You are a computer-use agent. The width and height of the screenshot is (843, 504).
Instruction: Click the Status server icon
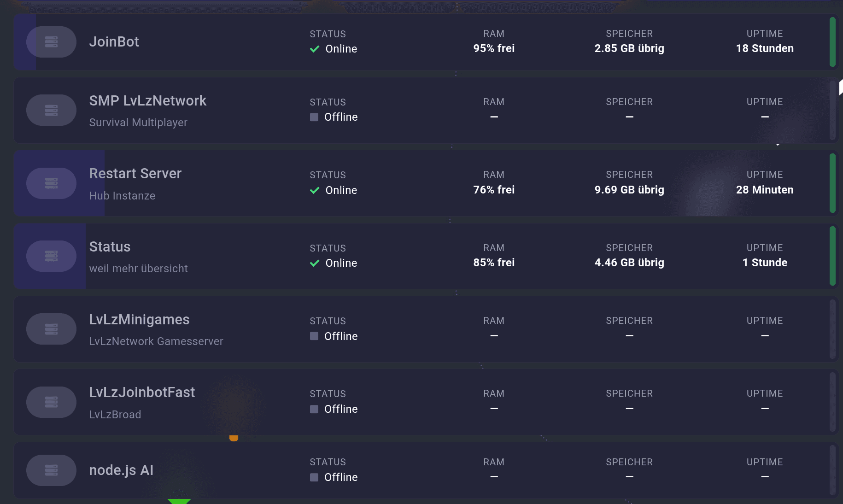tap(51, 256)
